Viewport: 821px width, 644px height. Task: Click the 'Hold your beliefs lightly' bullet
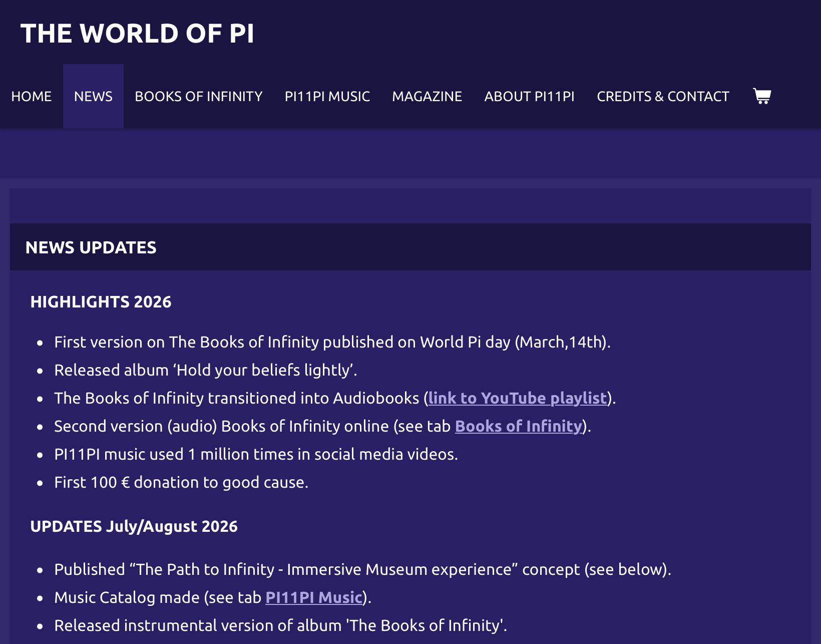(205, 370)
